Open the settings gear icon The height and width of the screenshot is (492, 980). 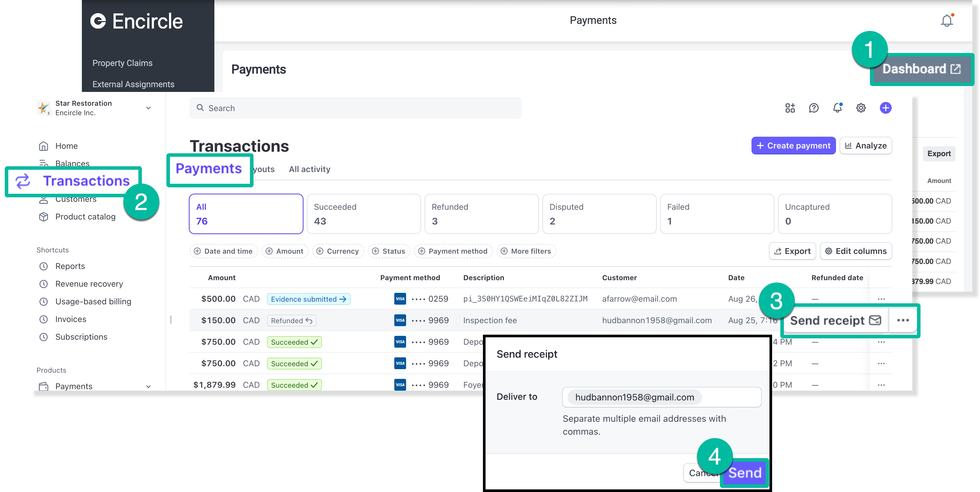coord(861,108)
